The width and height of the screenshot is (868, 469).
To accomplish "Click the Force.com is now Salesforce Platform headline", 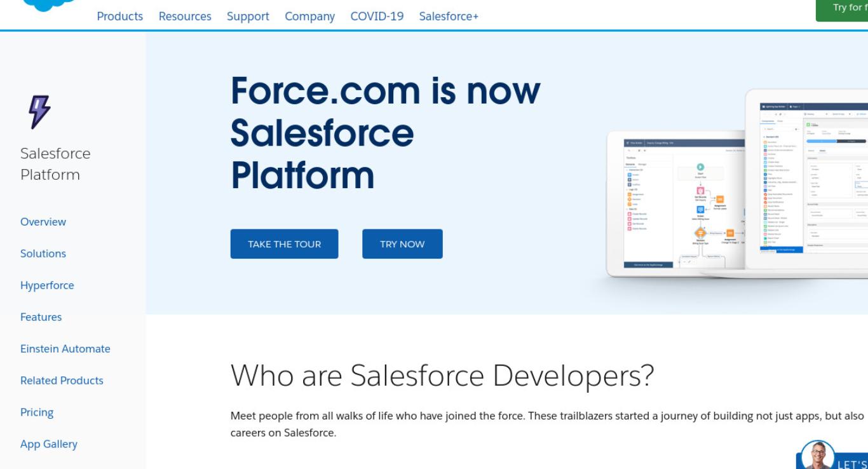I will 385,133.
